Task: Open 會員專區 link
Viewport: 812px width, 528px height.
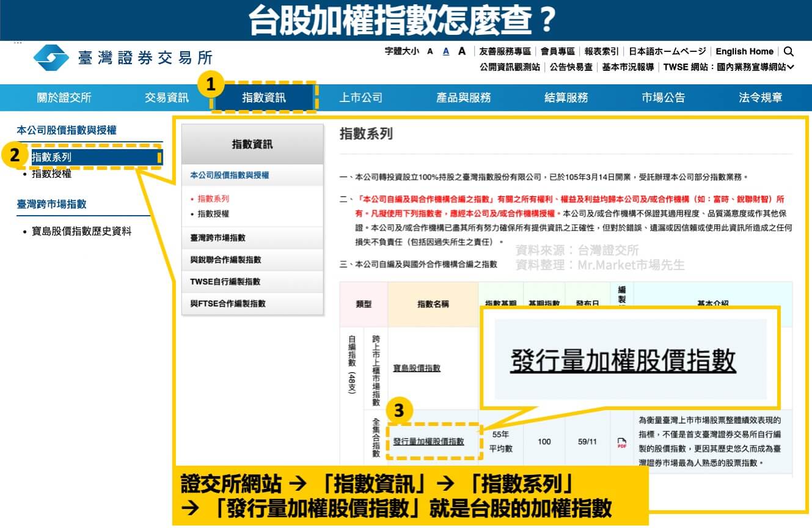Action: coord(557,51)
